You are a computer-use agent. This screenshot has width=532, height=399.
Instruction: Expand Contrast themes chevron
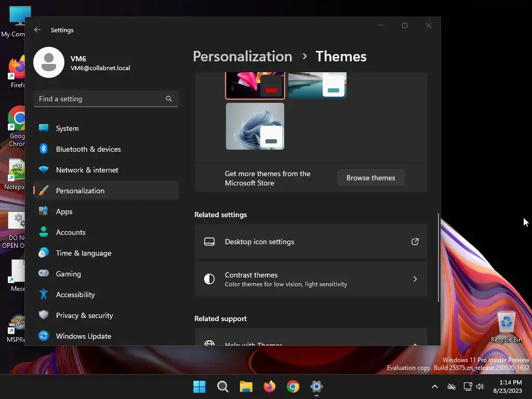tap(415, 279)
